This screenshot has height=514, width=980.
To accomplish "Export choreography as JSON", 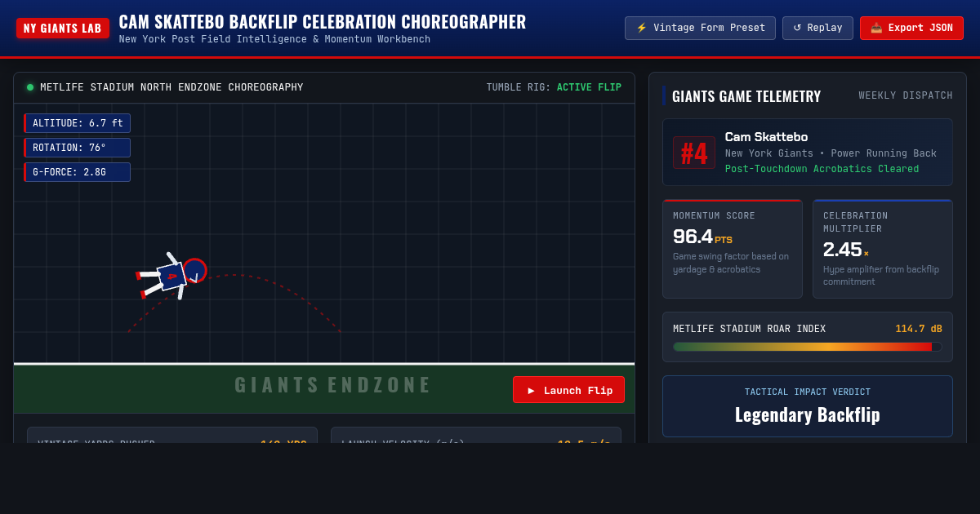I will (x=911, y=28).
